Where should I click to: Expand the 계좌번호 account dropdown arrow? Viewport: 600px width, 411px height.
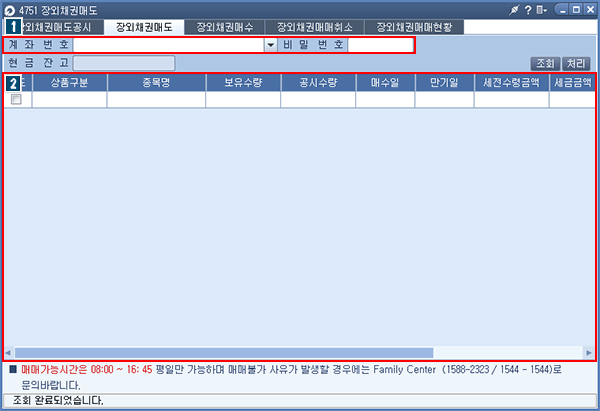point(270,45)
